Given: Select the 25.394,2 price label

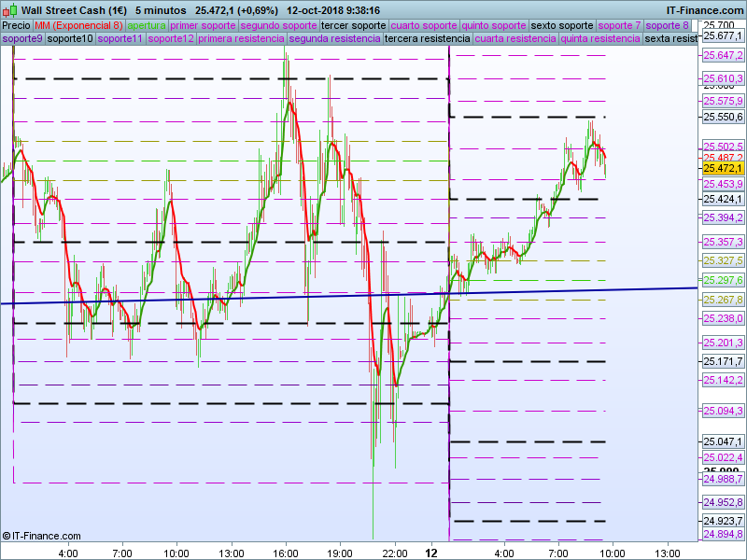Looking at the screenshot, I should point(723,217).
